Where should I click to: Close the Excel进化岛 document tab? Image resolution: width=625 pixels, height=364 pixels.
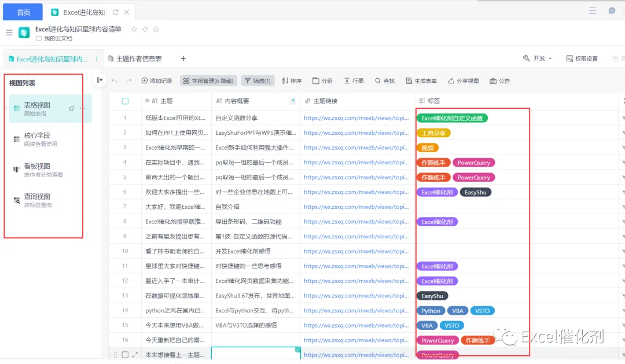click(127, 12)
